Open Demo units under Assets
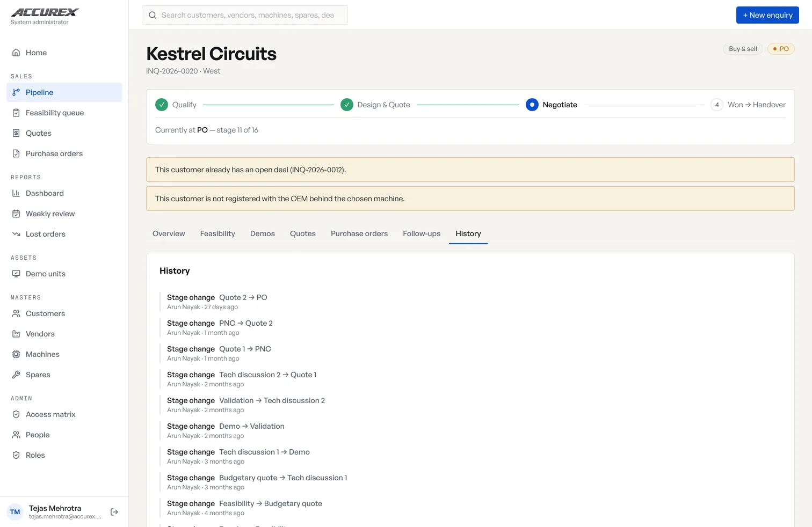This screenshot has width=812, height=527. (64, 274)
